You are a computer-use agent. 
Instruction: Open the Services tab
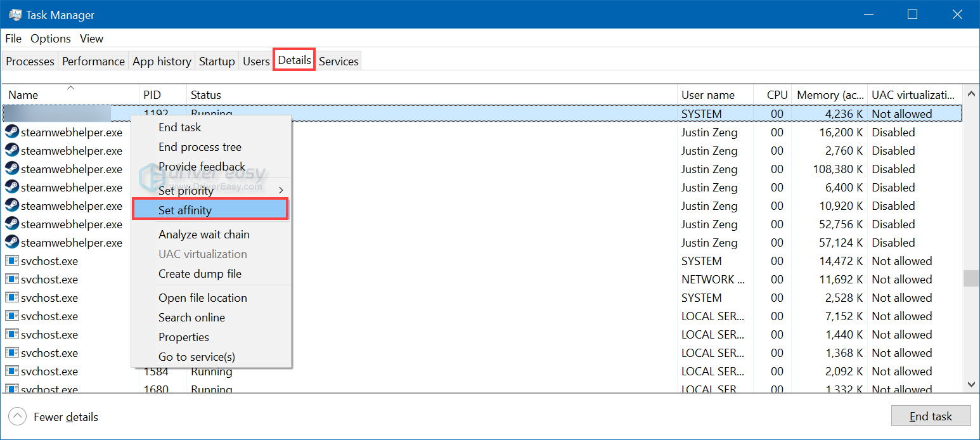tap(338, 61)
